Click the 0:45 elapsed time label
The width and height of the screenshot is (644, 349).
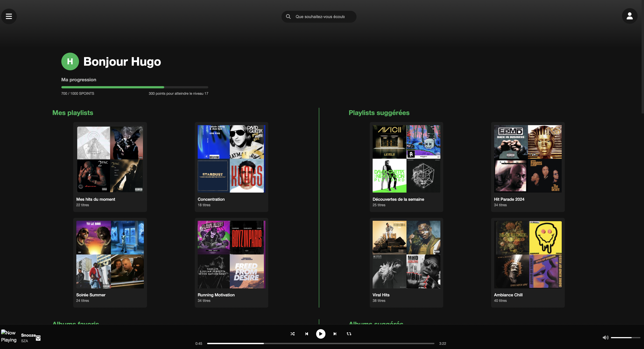coord(199,343)
